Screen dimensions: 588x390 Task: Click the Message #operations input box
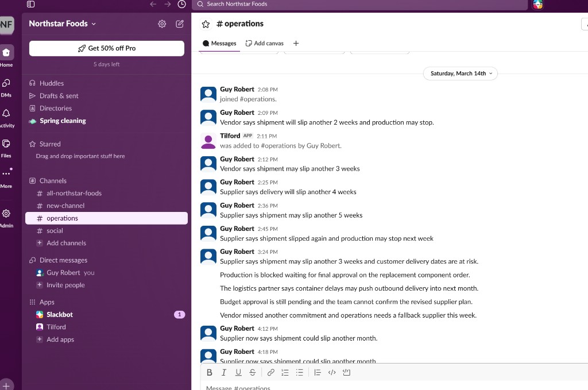pos(394,387)
